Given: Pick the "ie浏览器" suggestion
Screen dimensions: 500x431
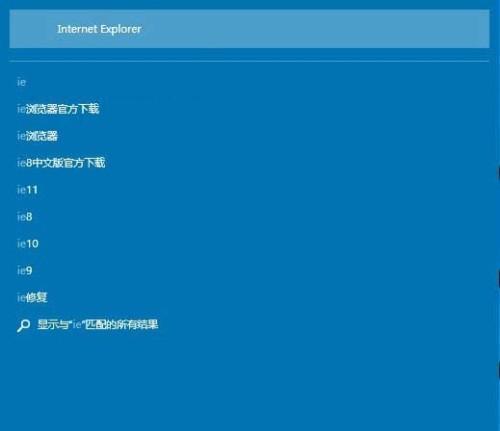Looking at the screenshot, I should pos(37,136).
